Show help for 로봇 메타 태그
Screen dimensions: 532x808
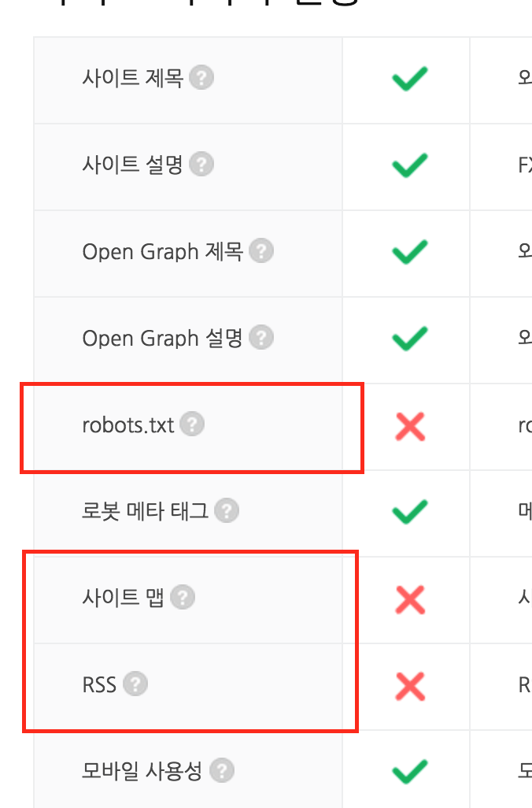pyautogui.click(x=227, y=510)
